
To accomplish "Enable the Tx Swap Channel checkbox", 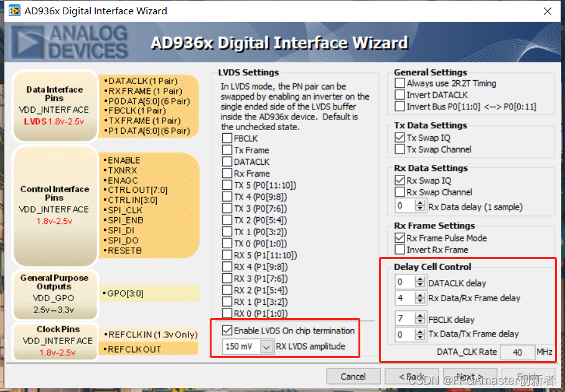I will [399, 149].
